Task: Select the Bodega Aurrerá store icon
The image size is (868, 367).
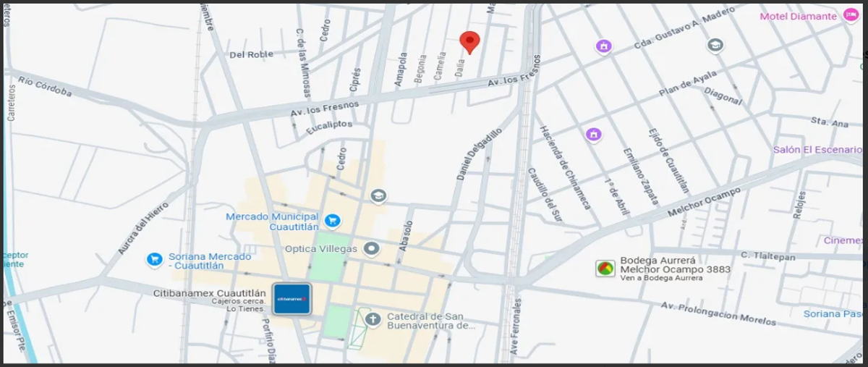Action: click(605, 269)
